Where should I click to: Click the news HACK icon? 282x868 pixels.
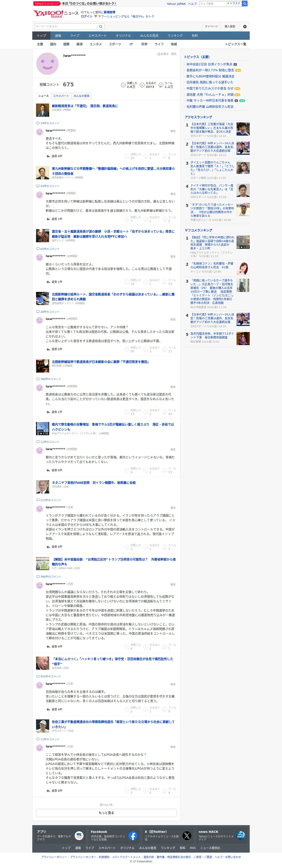tap(241, 836)
